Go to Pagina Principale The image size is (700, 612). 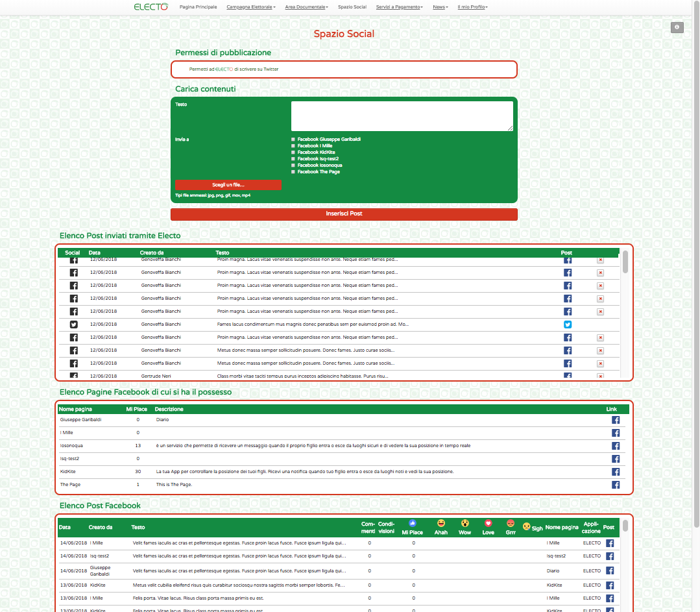[x=199, y=6]
